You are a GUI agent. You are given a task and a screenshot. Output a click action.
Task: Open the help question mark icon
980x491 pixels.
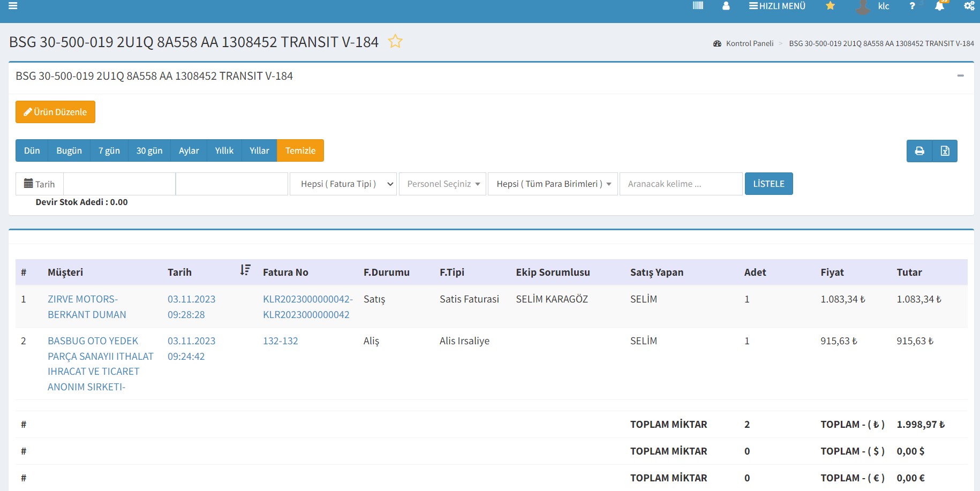tap(912, 6)
